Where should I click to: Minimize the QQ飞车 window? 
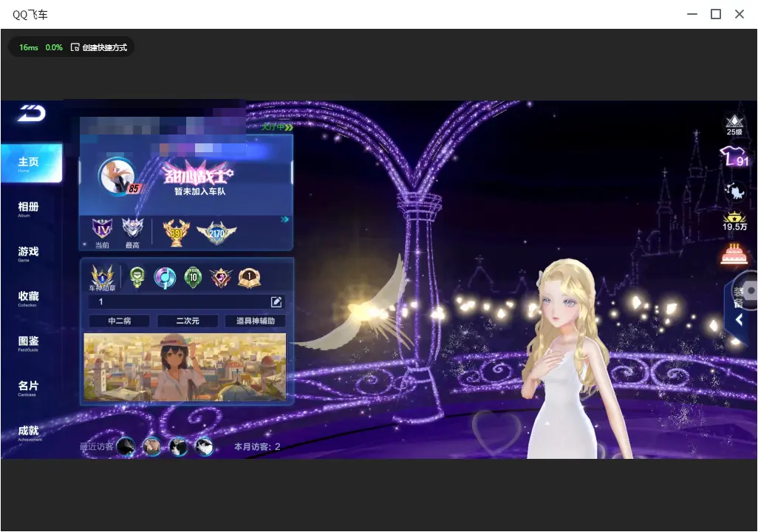click(x=692, y=15)
